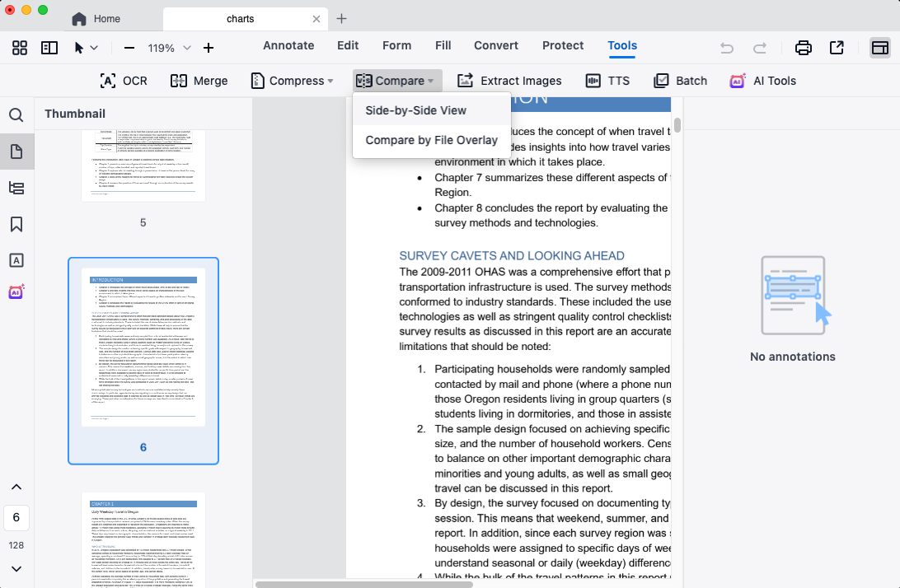Image resolution: width=900 pixels, height=588 pixels.
Task: Print the current document
Action: (804, 49)
